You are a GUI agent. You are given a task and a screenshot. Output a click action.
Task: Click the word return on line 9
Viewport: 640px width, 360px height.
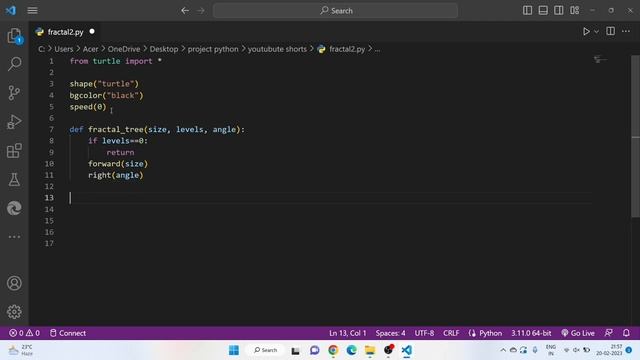120,152
